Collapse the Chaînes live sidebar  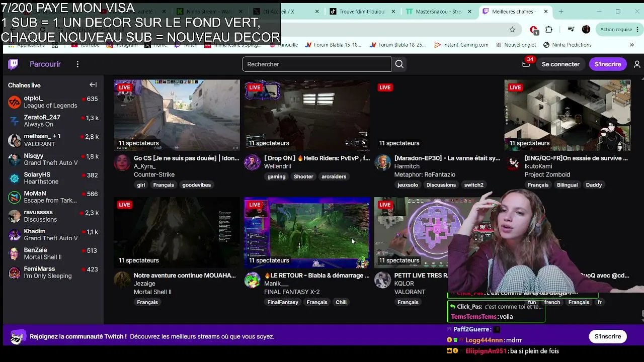pyautogui.click(x=93, y=85)
